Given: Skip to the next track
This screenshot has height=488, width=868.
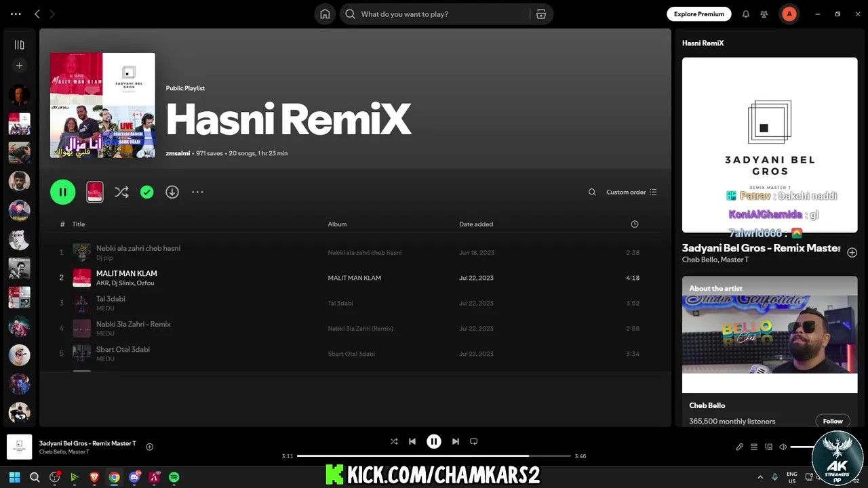Looking at the screenshot, I should [456, 441].
